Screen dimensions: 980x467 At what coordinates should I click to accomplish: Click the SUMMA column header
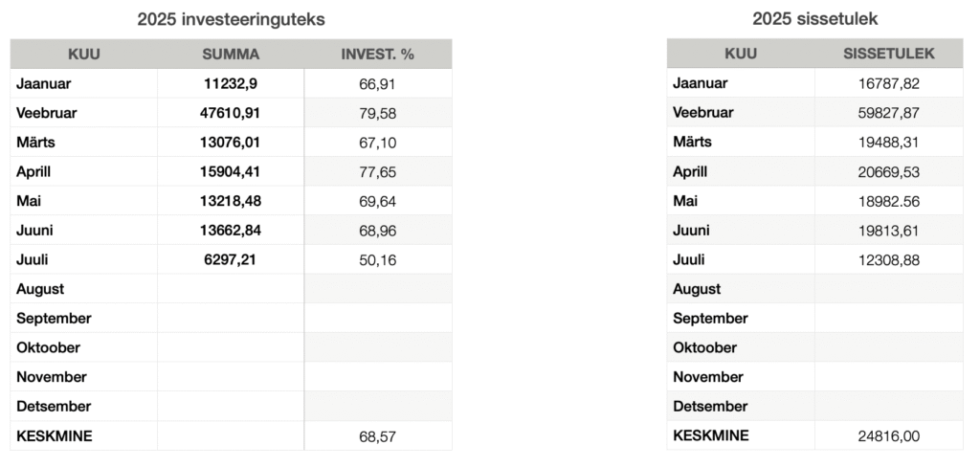[x=231, y=55]
